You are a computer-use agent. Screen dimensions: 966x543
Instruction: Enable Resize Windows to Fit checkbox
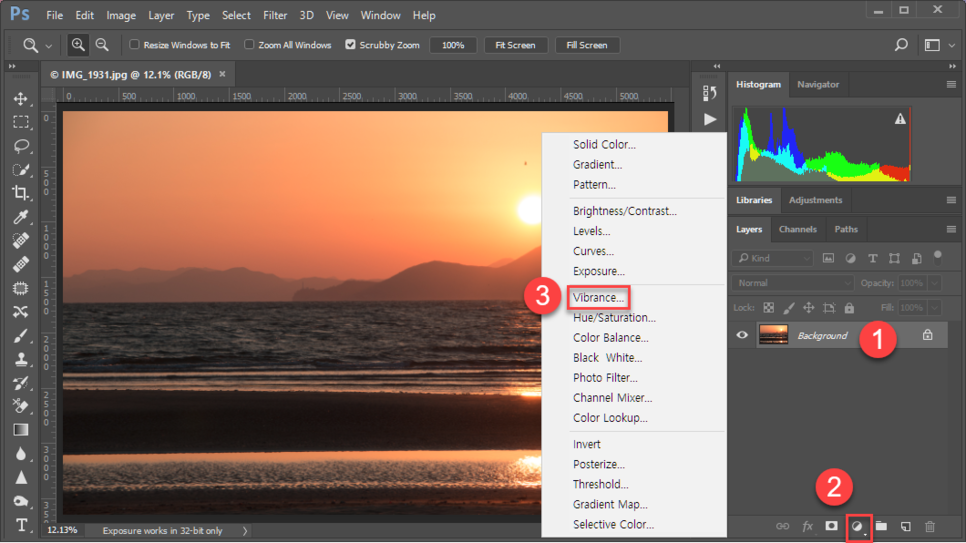tap(135, 45)
